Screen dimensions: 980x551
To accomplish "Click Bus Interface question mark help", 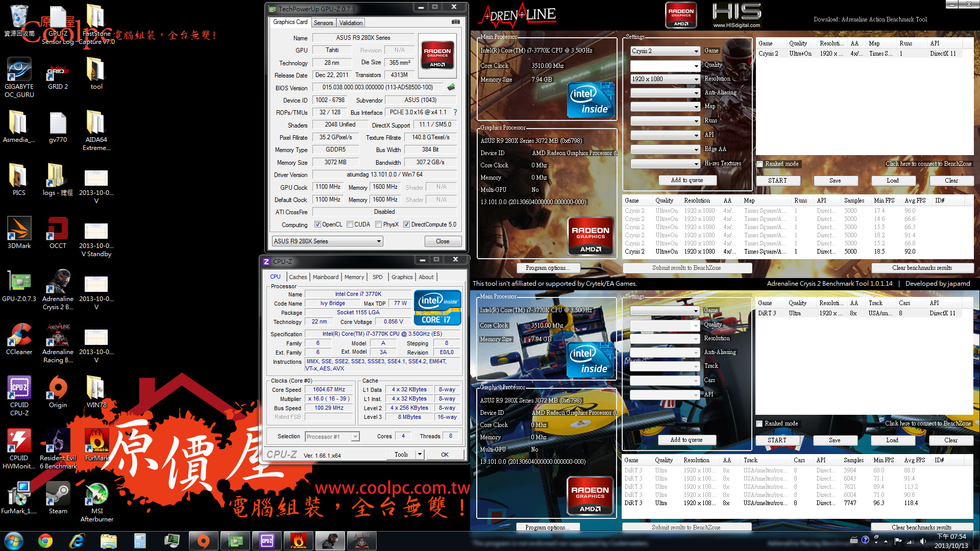I will (x=455, y=112).
